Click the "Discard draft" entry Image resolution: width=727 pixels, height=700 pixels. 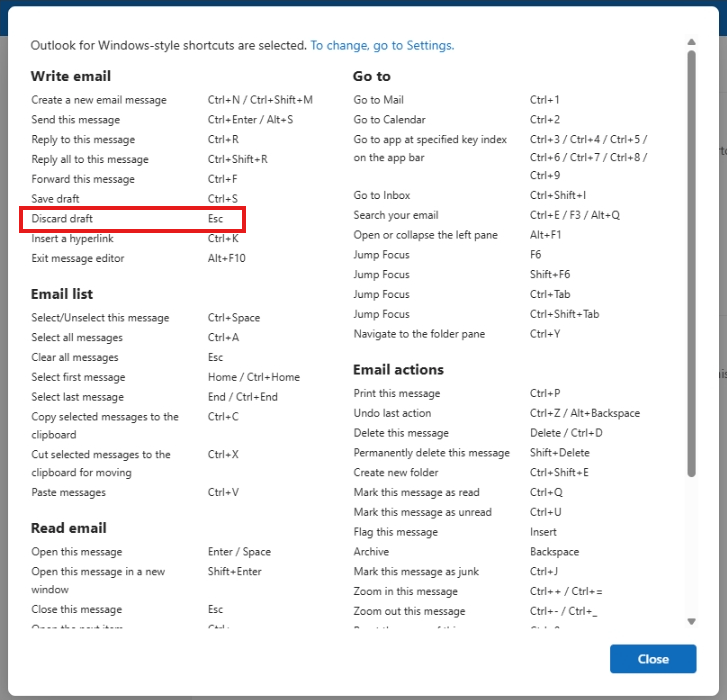point(62,219)
